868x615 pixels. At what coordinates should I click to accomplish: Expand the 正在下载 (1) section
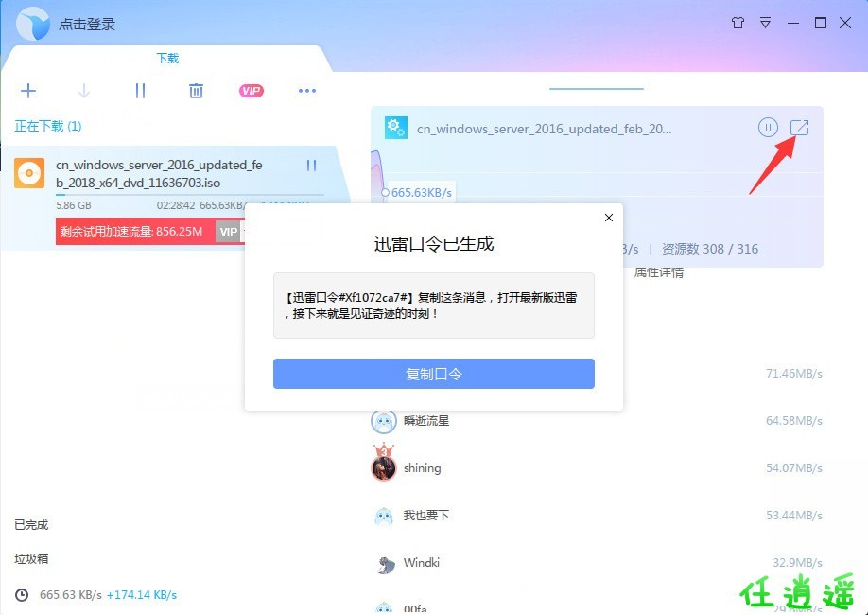click(47, 126)
